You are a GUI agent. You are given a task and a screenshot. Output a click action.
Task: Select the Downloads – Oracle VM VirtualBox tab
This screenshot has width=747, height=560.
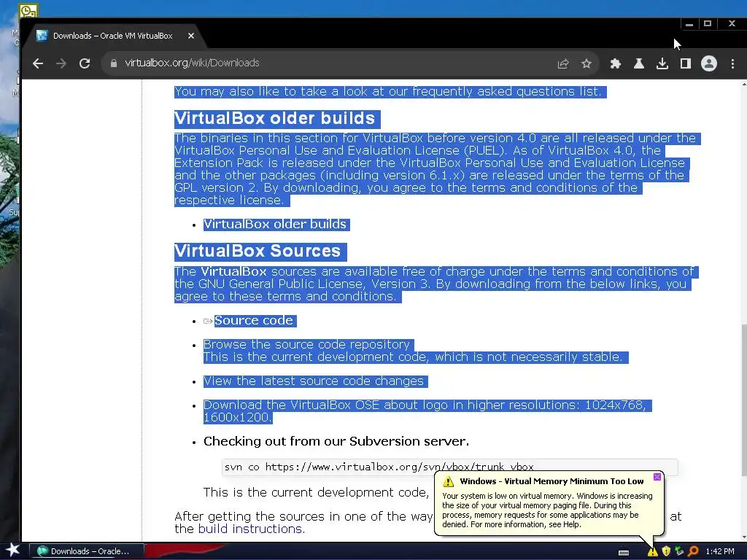pos(112,36)
